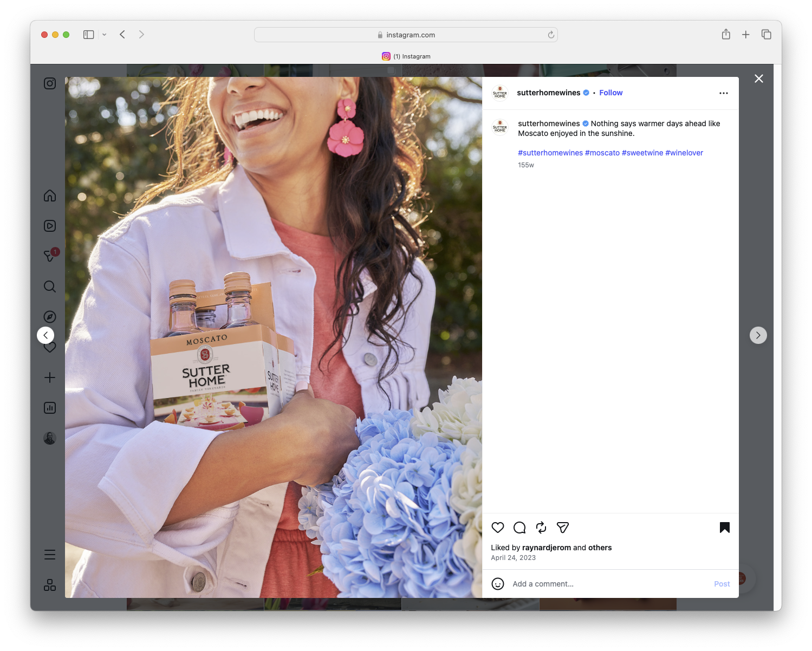Show others who liked the post
The height and width of the screenshot is (651, 812).
(x=600, y=548)
